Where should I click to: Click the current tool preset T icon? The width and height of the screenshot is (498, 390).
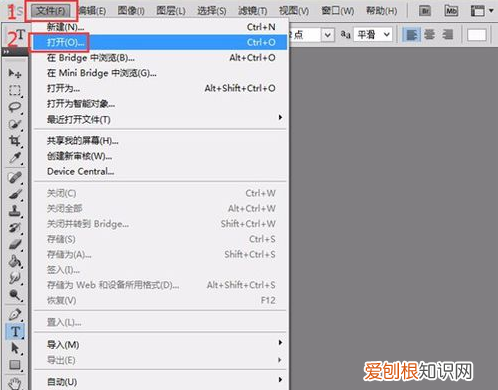tap(20, 34)
